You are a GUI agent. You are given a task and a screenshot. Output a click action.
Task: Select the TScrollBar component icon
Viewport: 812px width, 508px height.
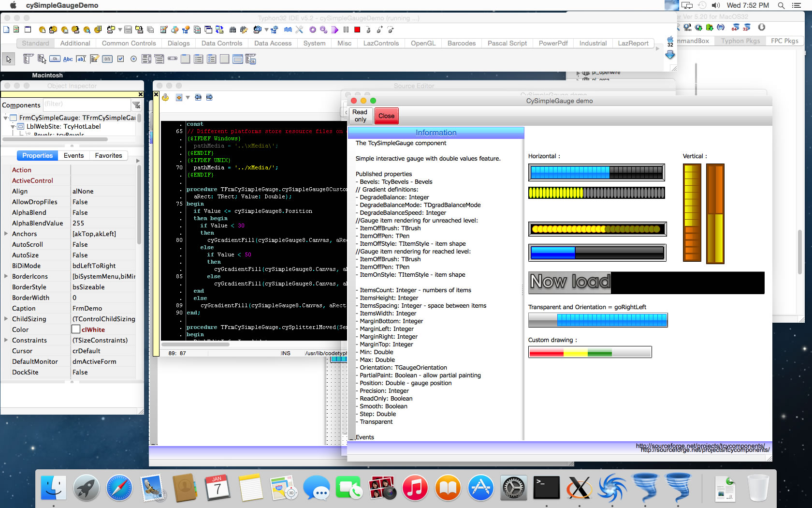tap(173, 59)
